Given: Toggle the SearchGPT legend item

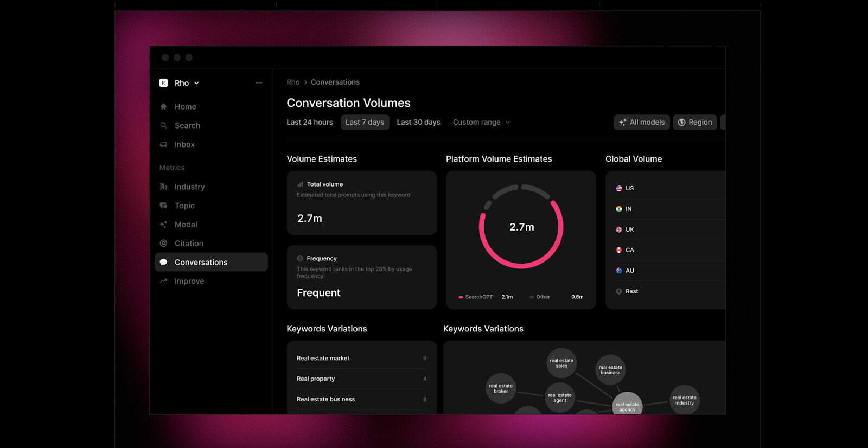Looking at the screenshot, I should tap(476, 297).
